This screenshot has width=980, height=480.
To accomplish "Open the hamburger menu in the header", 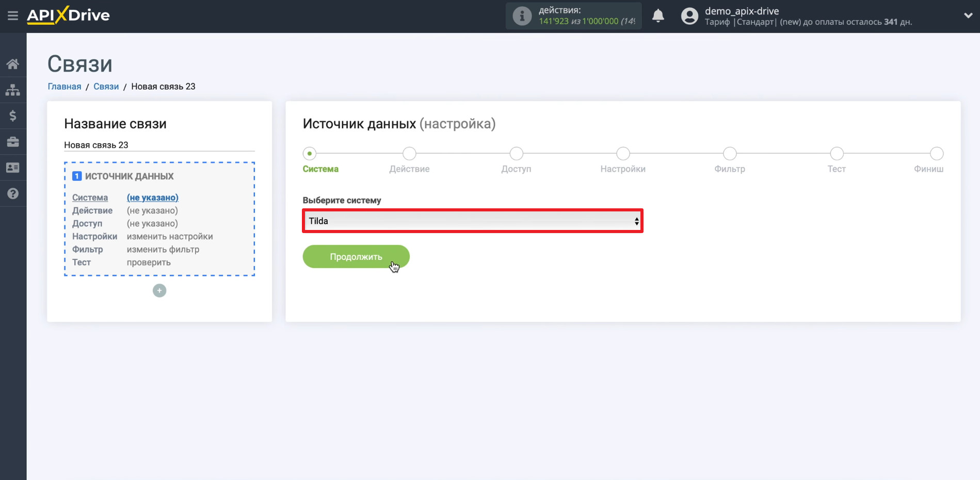I will (x=13, y=15).
